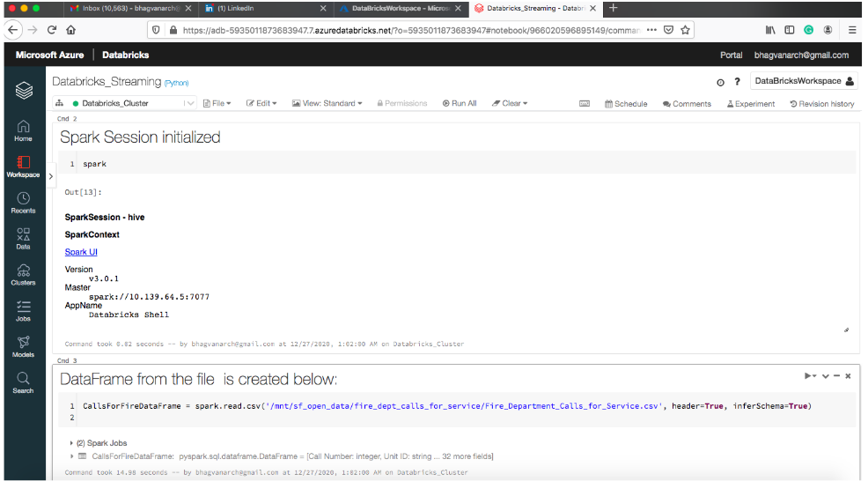This screenshot has width=868, height=489.
Task: Click the output resize handle icon in Cmd 2
Action: pyautogui.click(x=846, y=330)
